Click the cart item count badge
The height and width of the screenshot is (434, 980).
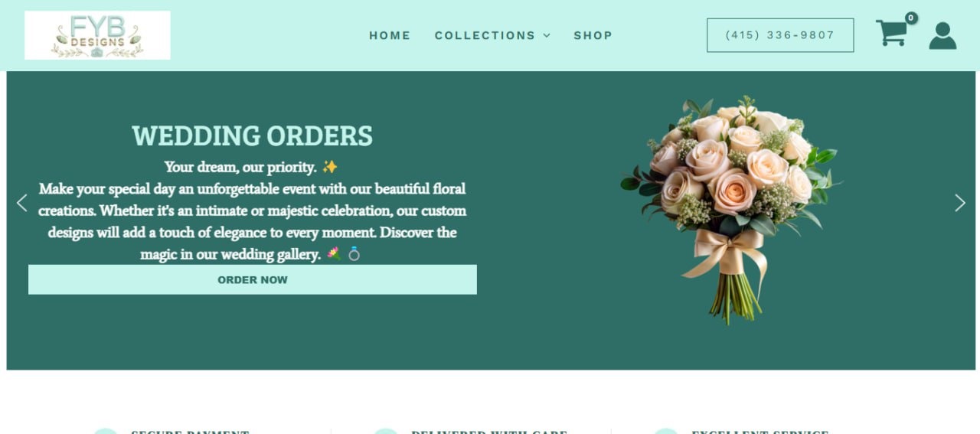(911, 18)
